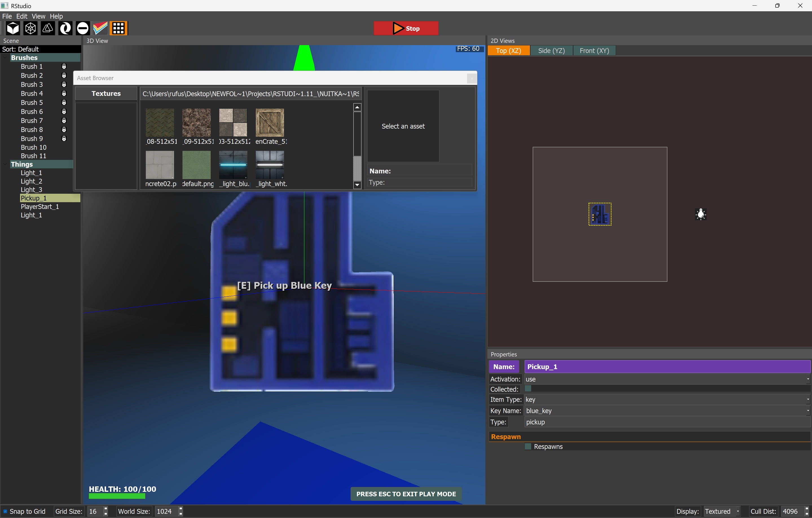
Task: Click the rainbow layers toolbar icon
Action: point(100,28)
